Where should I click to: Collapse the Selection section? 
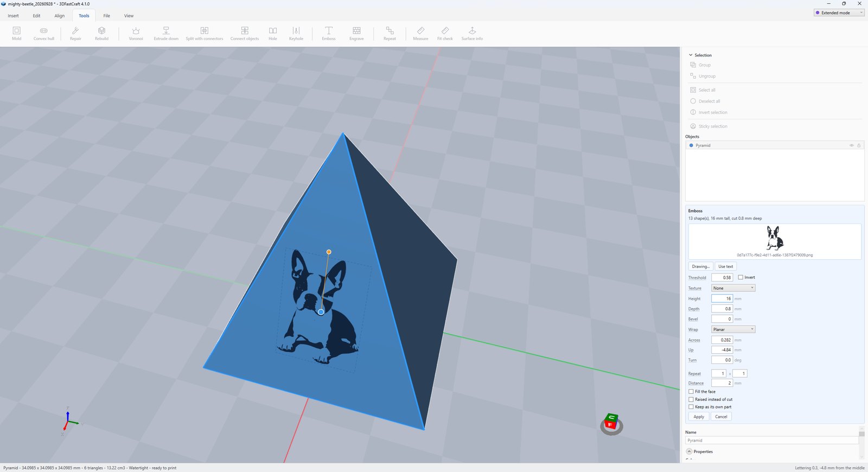click(x=691, y=55)
